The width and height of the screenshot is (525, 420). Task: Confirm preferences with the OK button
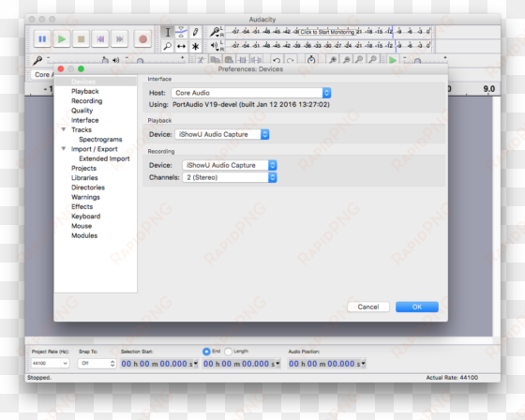coord(417,307)
